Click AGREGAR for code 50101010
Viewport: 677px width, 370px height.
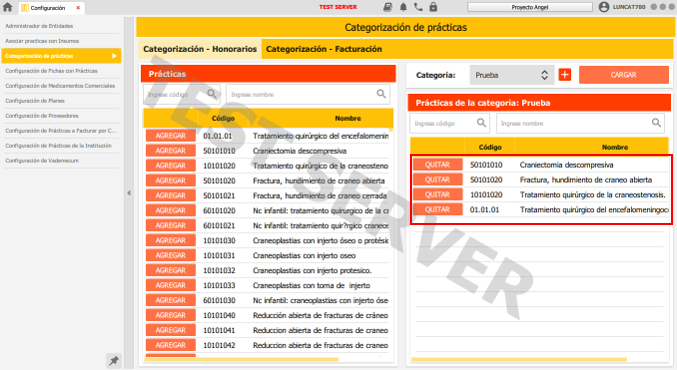point(171,151)
